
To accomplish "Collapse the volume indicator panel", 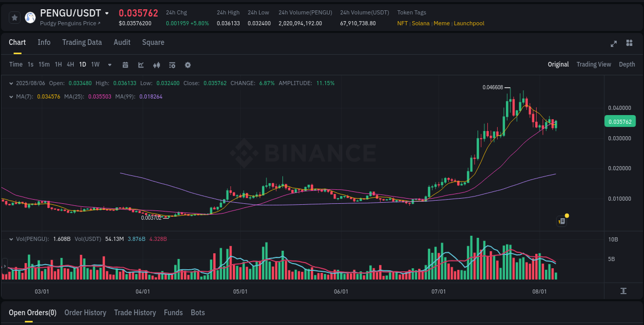I will [11, 239].
